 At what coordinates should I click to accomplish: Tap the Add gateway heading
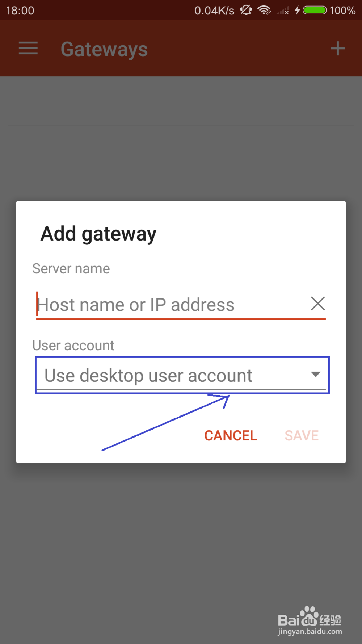point(98,234)
